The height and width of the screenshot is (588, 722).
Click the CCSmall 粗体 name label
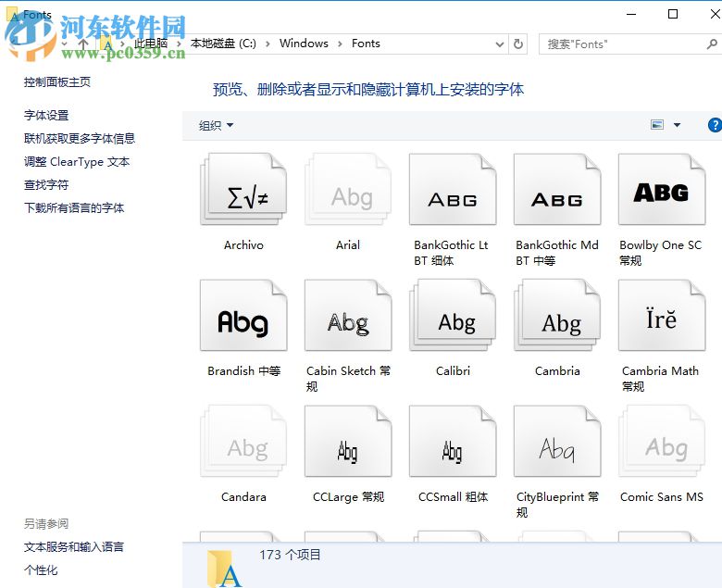[453, 497]
